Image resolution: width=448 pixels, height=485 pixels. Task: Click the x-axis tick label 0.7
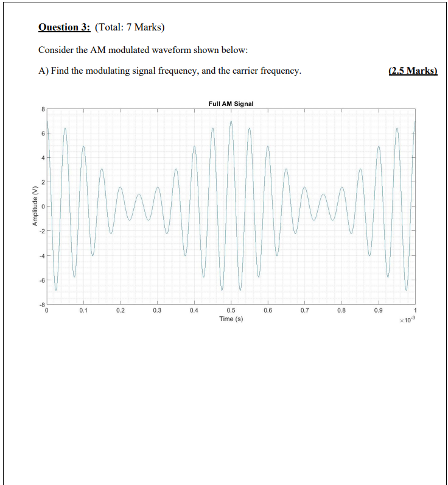click(304, 310)
